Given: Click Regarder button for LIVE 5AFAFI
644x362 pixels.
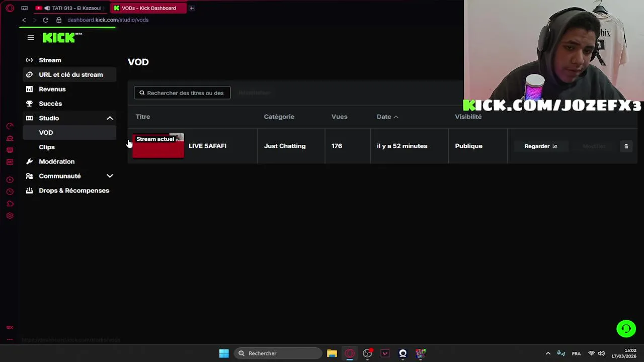Looking at the screenshot, I should coord(541,146).
